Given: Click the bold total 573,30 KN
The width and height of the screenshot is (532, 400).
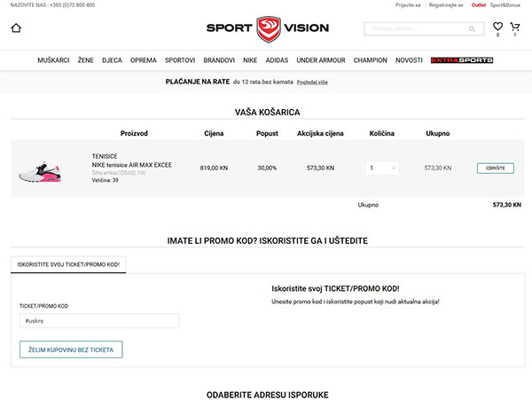Looking at the screenshot, I should coord(507,205).
